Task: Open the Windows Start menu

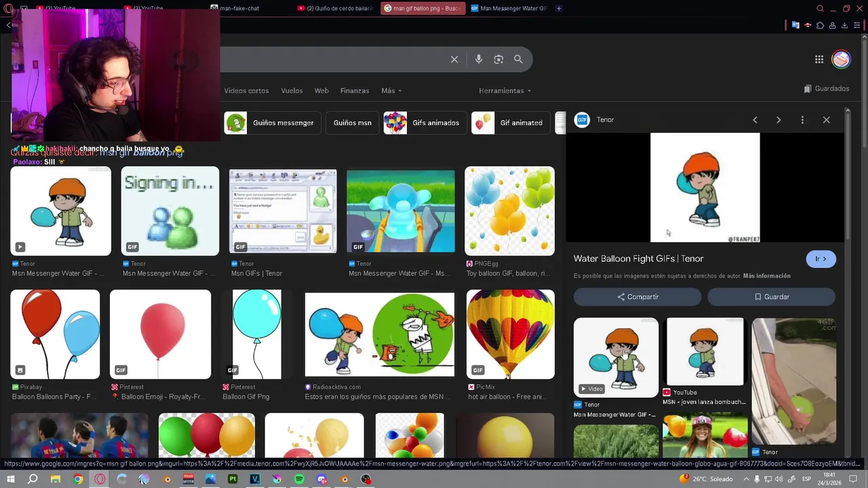Action: (10, 479)
